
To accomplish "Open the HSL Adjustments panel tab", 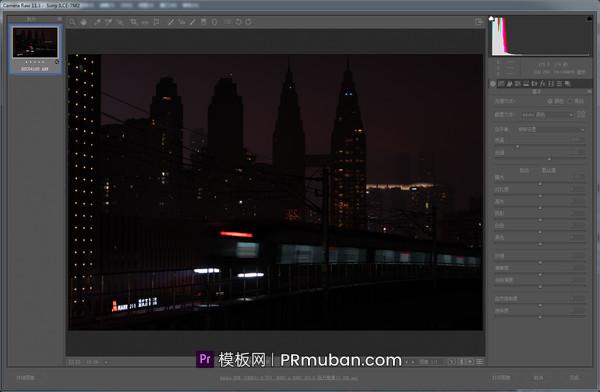I will pos(518,83).
